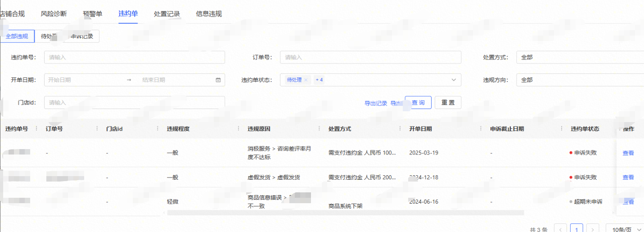Switch to the 风险诊断 tab
The height and width of the screenshot is (232, 644).
pyautogui.click(x=54, y=14)
